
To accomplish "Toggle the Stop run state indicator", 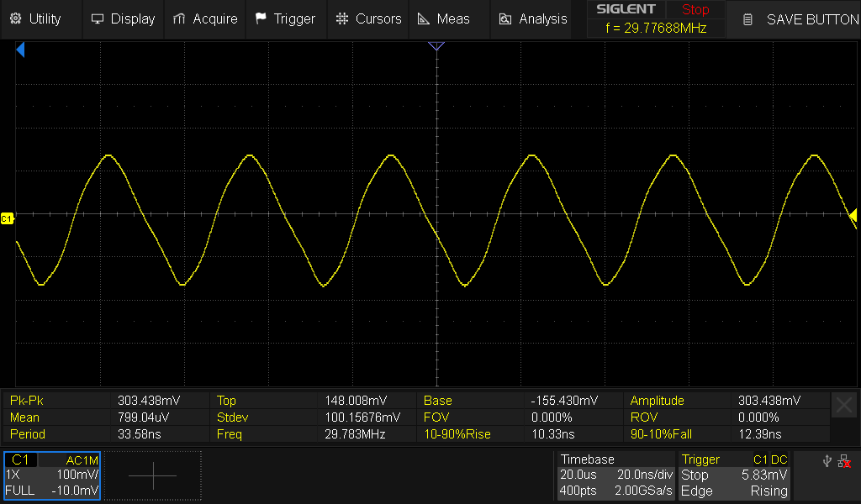I will (x=695, y=10).
